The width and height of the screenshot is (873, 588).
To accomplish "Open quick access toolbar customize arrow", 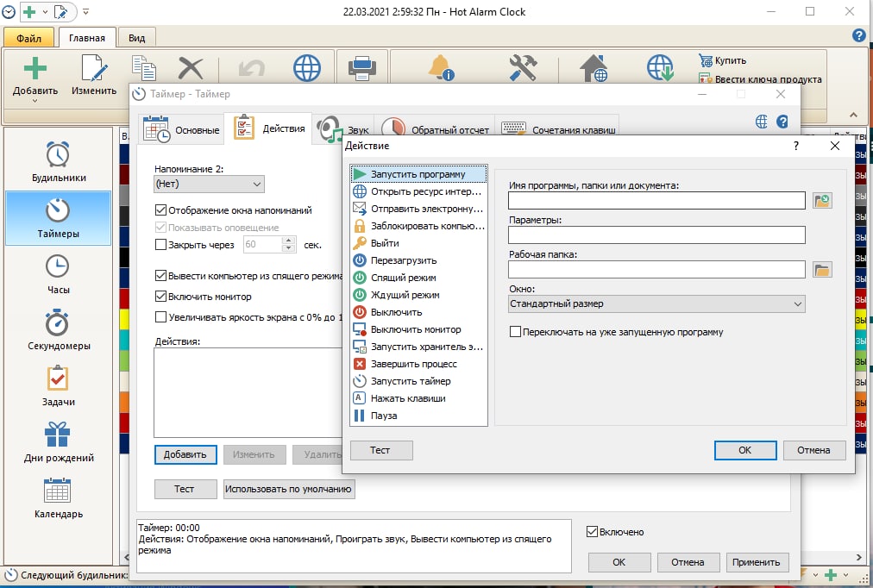I will pyautogui.click(x=85, y=12).
